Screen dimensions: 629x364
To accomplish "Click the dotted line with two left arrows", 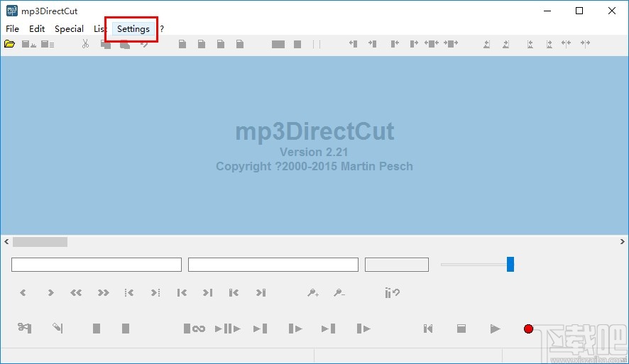I will [x=566, y=44].
